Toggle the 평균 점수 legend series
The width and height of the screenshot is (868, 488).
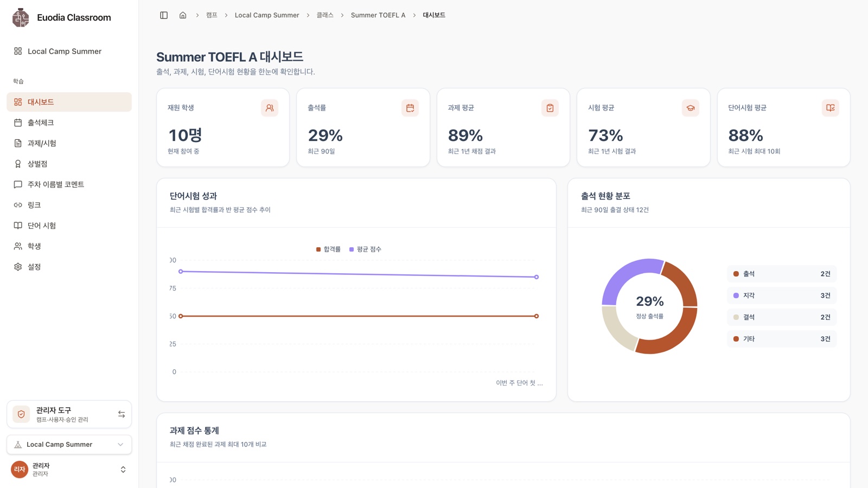click(x=365, y=249)
